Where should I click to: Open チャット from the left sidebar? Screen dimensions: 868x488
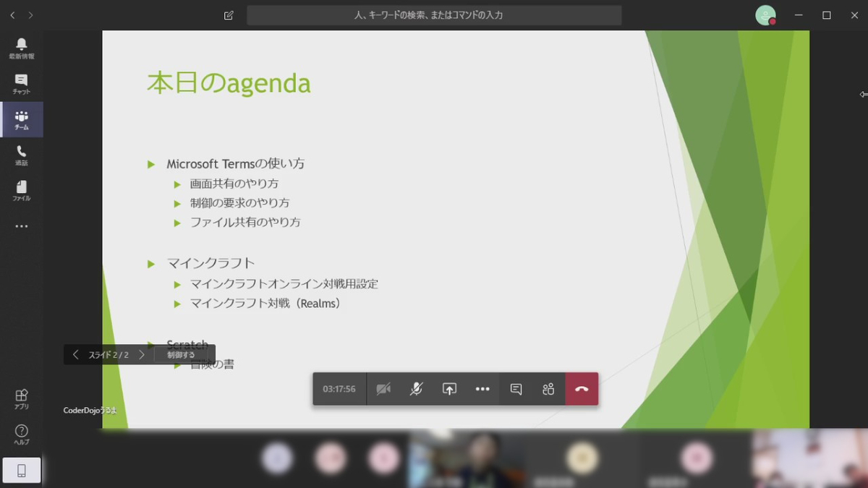[x=21, y=85]
